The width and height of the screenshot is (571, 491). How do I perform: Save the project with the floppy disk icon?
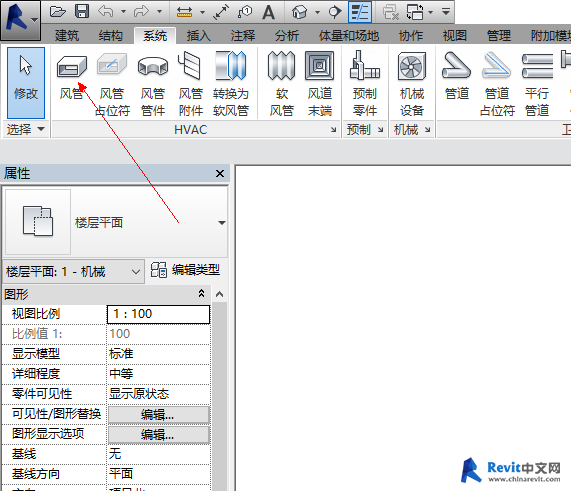pyautogui.click(x=82, y=12)
